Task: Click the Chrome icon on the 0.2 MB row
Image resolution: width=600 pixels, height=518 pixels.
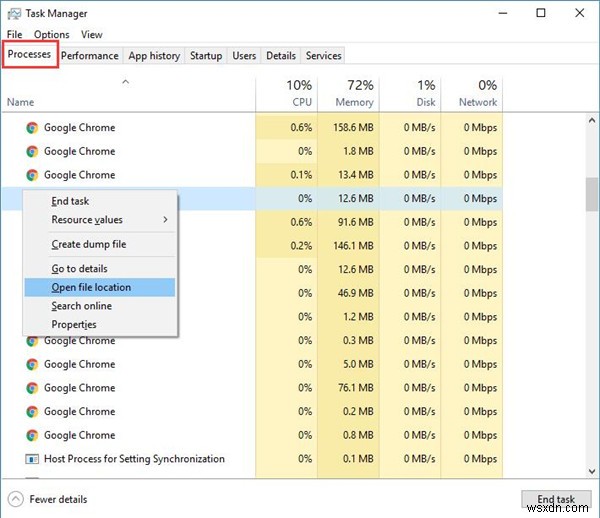Action: 32,412
